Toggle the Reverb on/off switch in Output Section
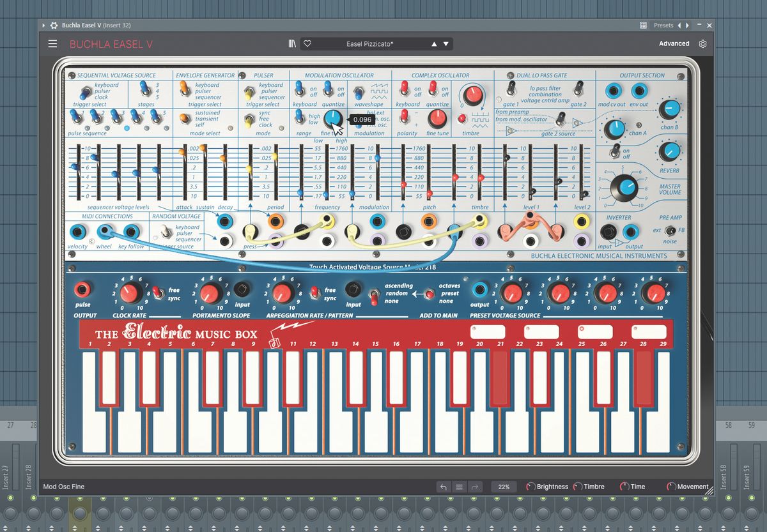Image resolution: width=767 pixels, height=532 pixels. coord(615,152)
